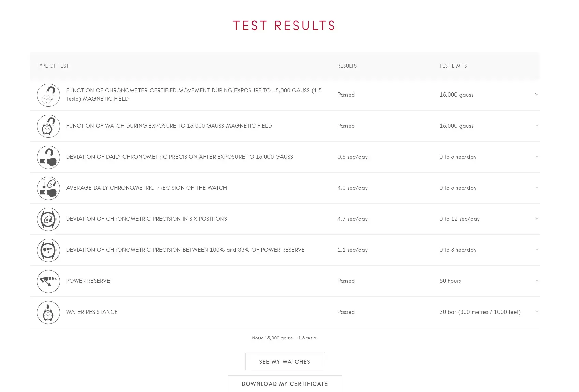Click the Water Resistance droplet icon
The image size is (579, 392).
point(48,313)
